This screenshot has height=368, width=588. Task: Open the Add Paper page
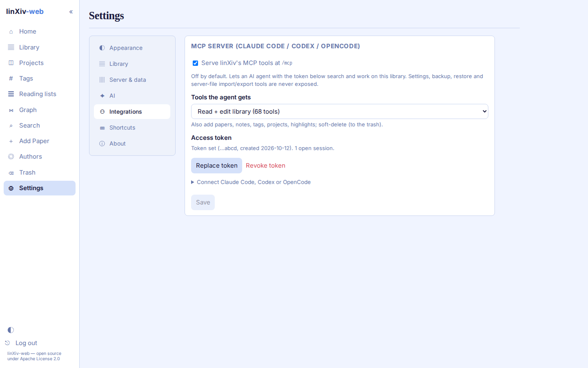coord(40,141)
